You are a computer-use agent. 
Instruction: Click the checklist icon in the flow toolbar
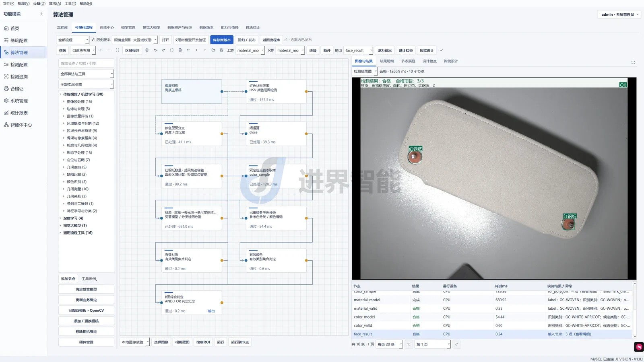coord(188,50)
